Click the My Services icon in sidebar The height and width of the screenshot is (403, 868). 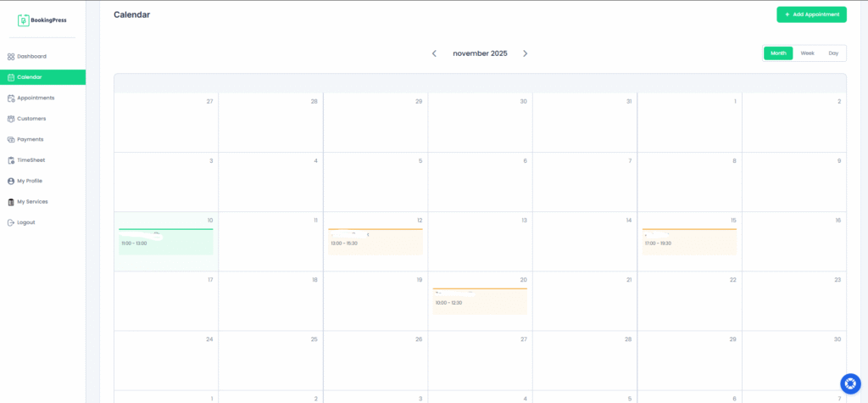pyautogui.click(x=11, y=202)
